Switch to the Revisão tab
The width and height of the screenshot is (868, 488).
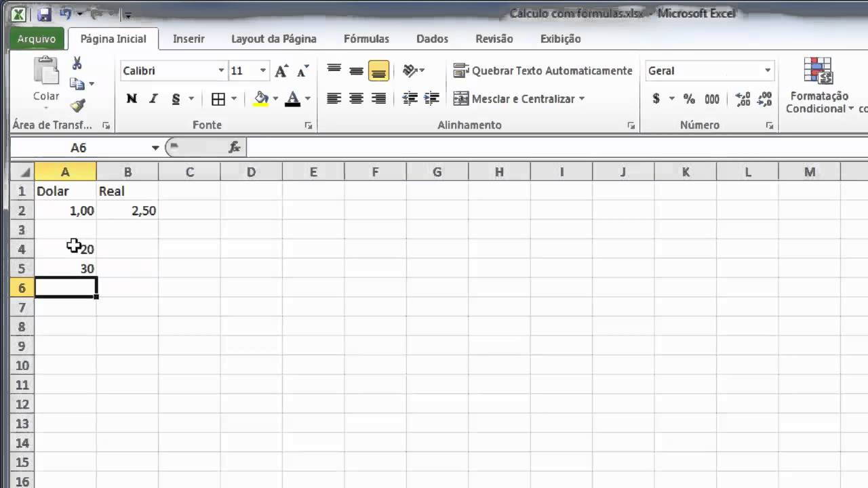point(494,39)
